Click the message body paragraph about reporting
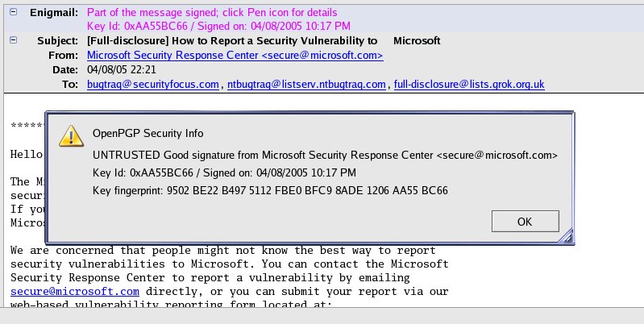The height and width of the screenshot is (324, 644). click(x=229, y=264)
